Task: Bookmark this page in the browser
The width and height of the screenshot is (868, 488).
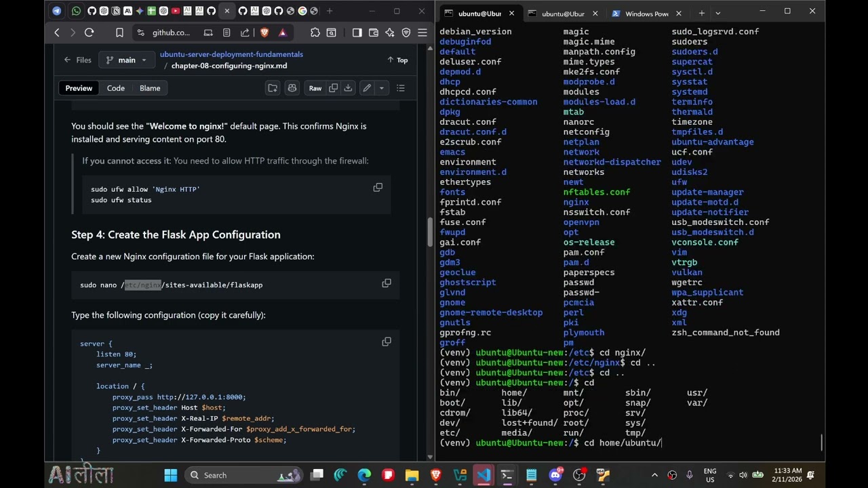Action: point(119,33)
